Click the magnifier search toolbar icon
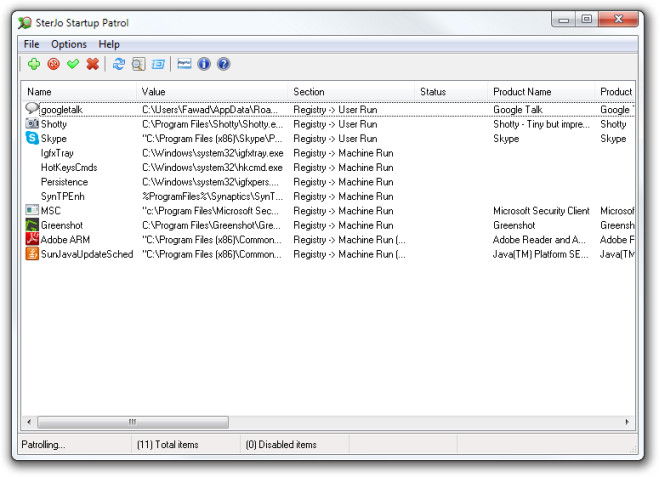 (x=138, y=64)
